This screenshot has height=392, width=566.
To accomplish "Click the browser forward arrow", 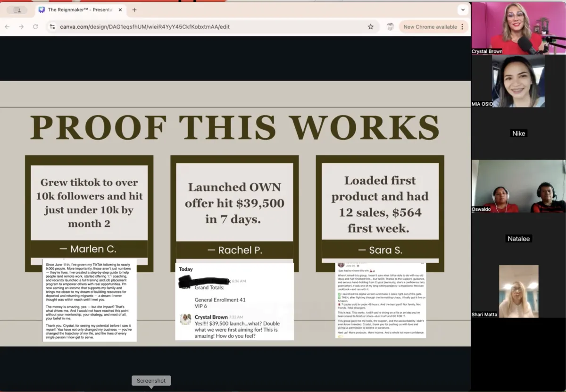I will click(x=21, y=27).
